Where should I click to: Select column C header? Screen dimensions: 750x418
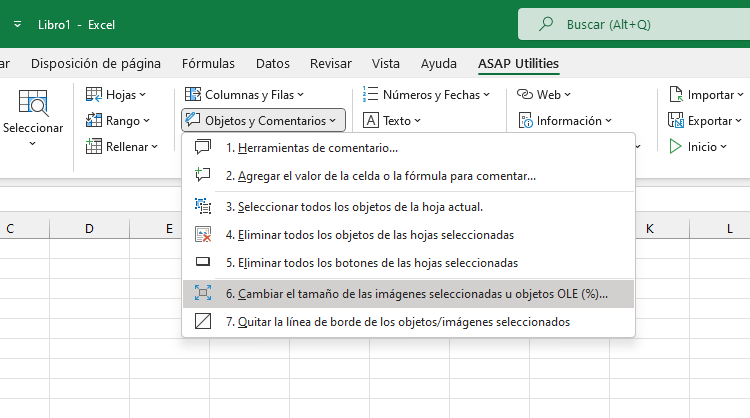[24, 229]
